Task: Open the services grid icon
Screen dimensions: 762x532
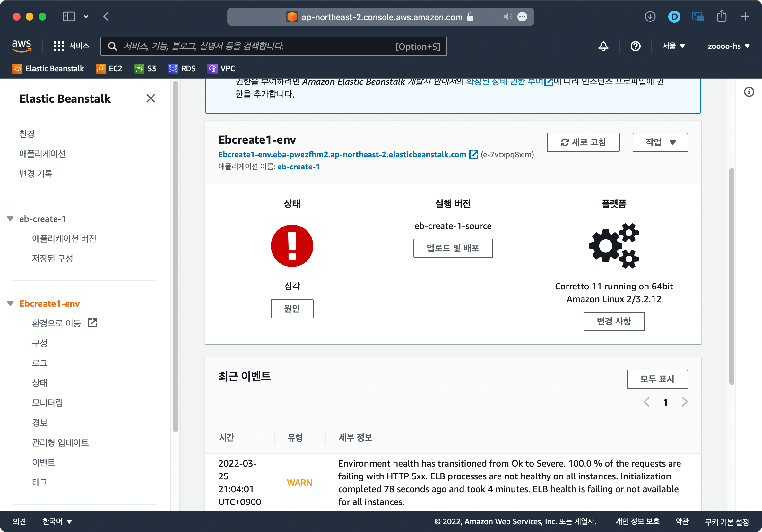Action: [x=59, y=46]
